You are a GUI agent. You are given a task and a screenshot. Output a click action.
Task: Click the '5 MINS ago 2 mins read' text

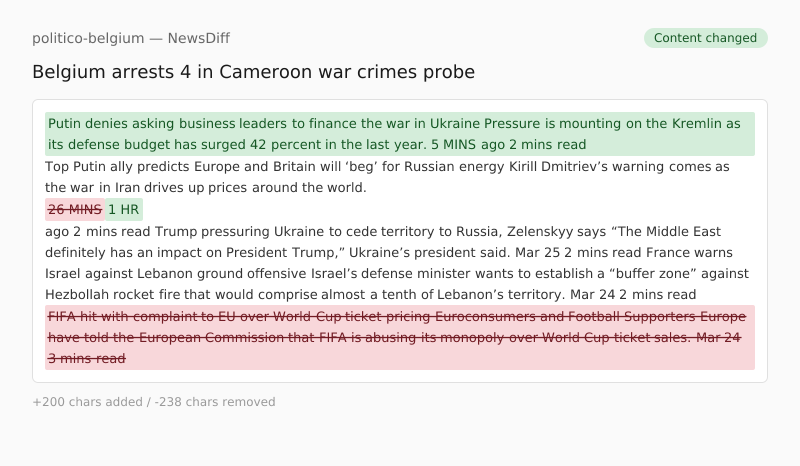click(x=508, y=145)
